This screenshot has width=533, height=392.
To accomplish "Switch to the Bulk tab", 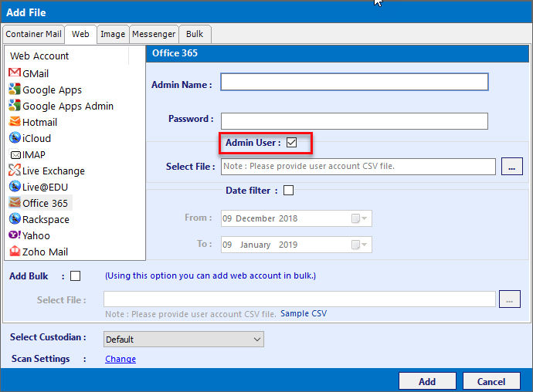I will point(195,34).
